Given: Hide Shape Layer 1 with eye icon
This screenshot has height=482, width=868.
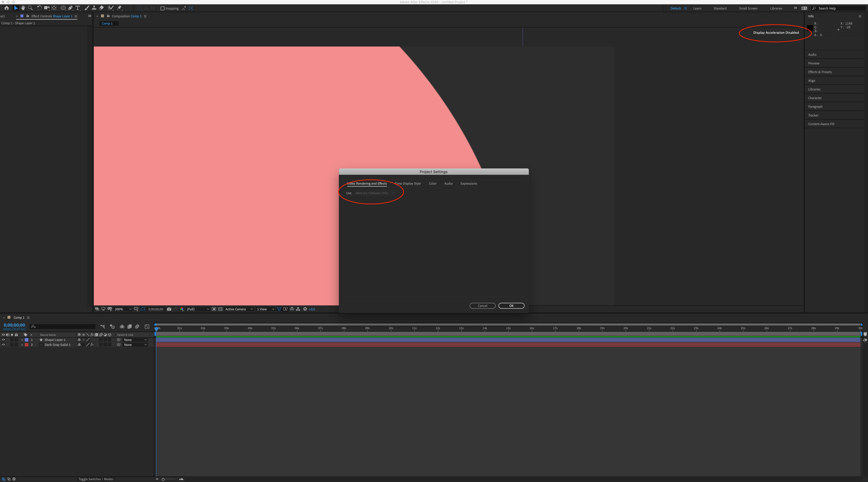Looking at the screenshot, I should tap(3, 340).
